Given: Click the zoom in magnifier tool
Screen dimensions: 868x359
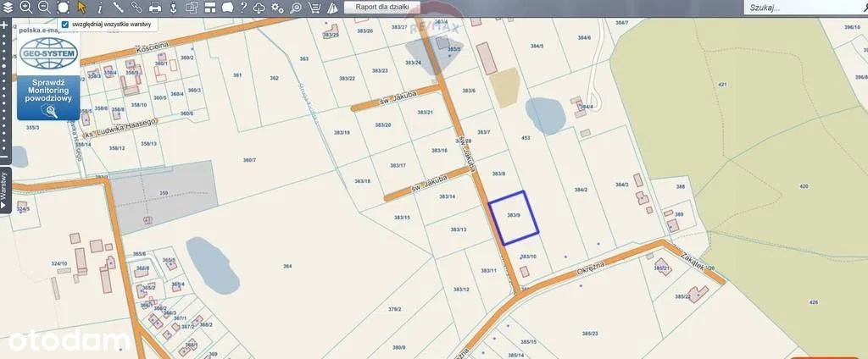Looking at the screenshot, I should [x=25, y=7].
